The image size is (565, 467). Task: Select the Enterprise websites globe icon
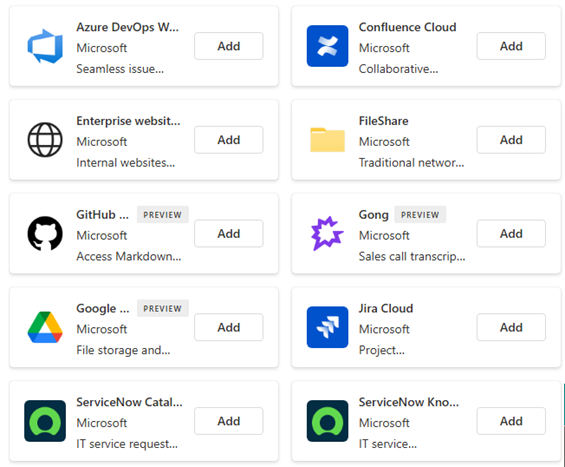click(x=45, y=140)
